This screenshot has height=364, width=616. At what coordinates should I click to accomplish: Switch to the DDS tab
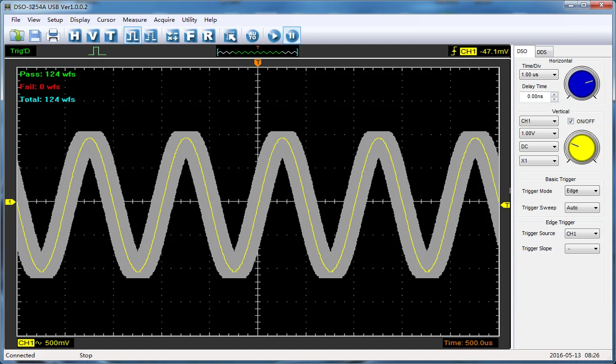[542, 52]
